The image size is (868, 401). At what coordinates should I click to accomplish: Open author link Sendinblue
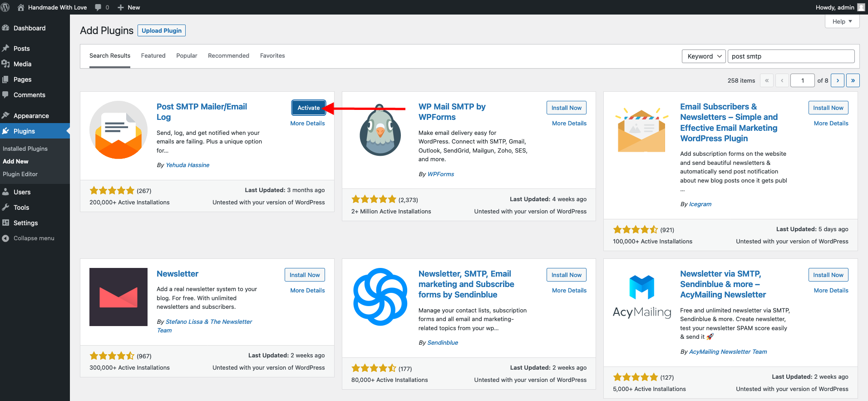click(443, 342)
